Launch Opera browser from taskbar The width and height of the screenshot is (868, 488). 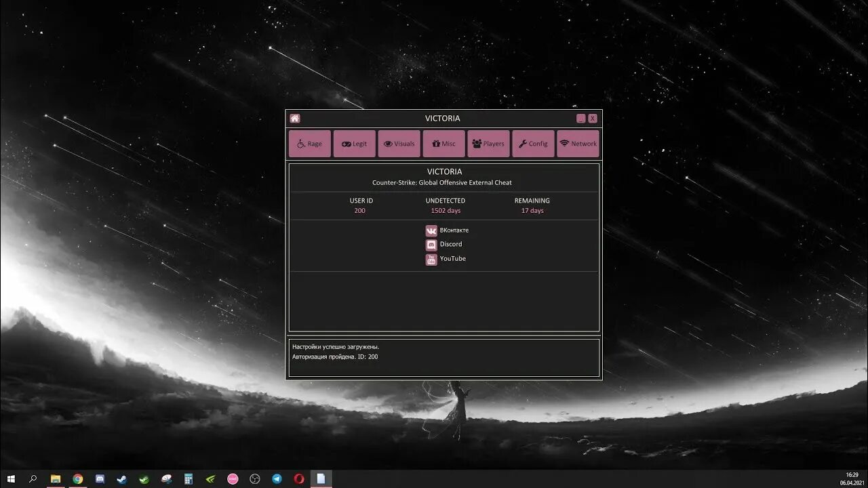(299, 479)
